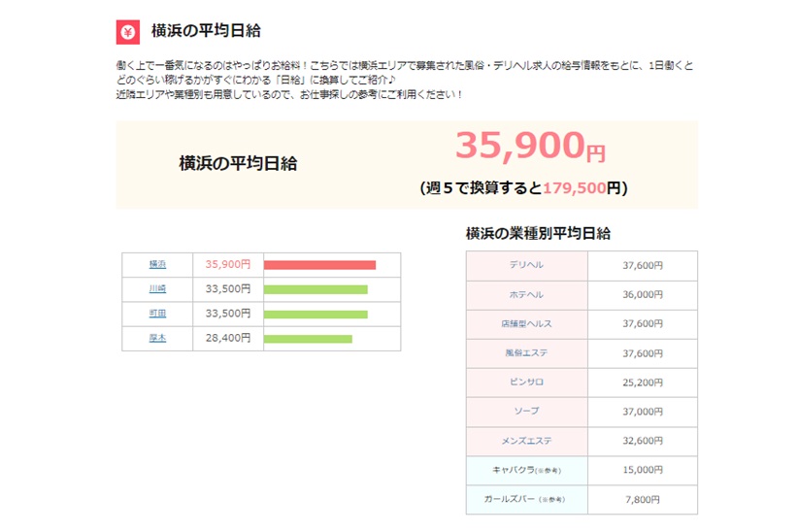Follow the 町田 area link

coord(157,314)
